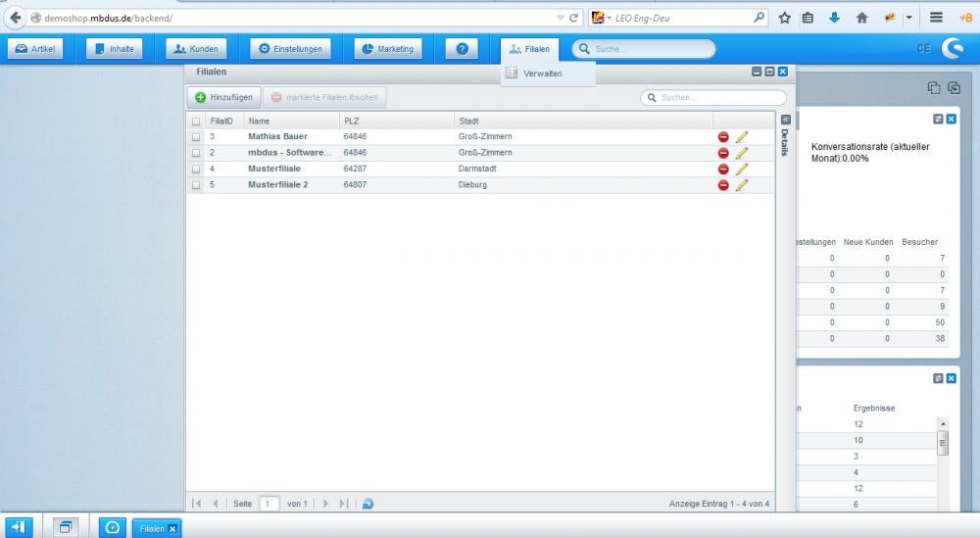Click the browser bookmark star icon

(785, 18)
